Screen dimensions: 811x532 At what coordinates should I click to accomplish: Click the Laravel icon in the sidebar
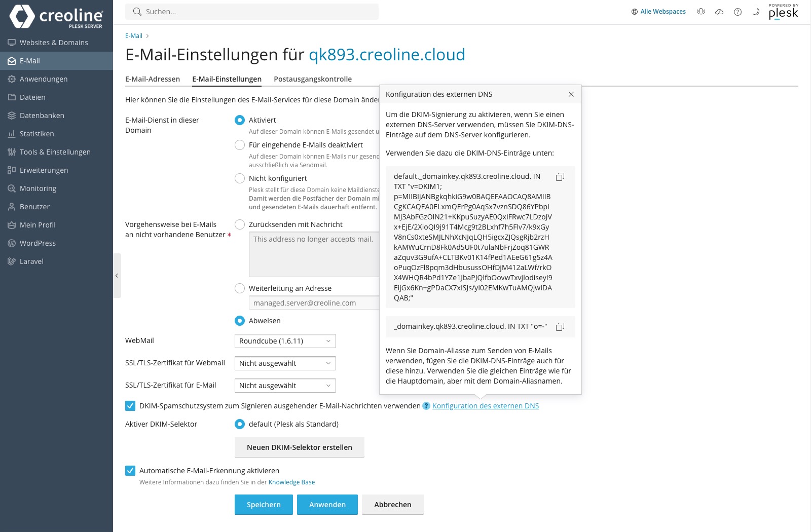tap(12, 261)
